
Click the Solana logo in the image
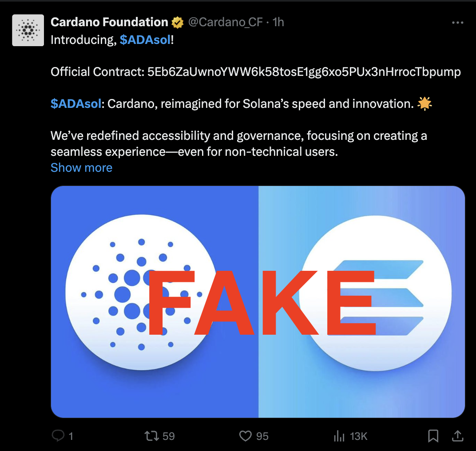377,293
